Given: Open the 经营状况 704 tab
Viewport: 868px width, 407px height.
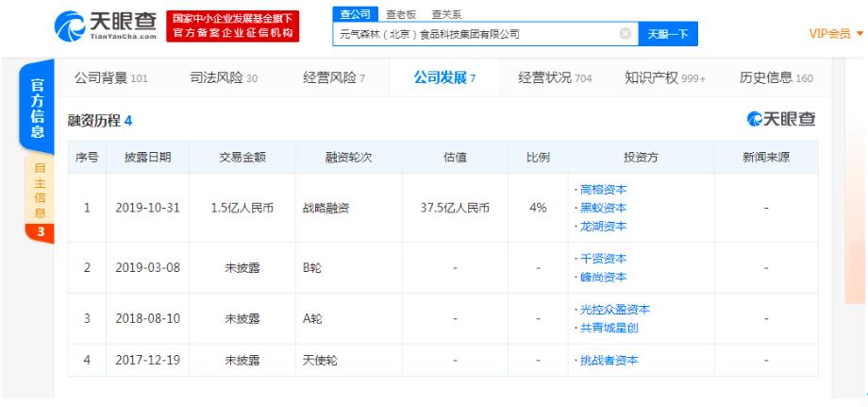Looking at the screenshot, I should coord(555,78).
